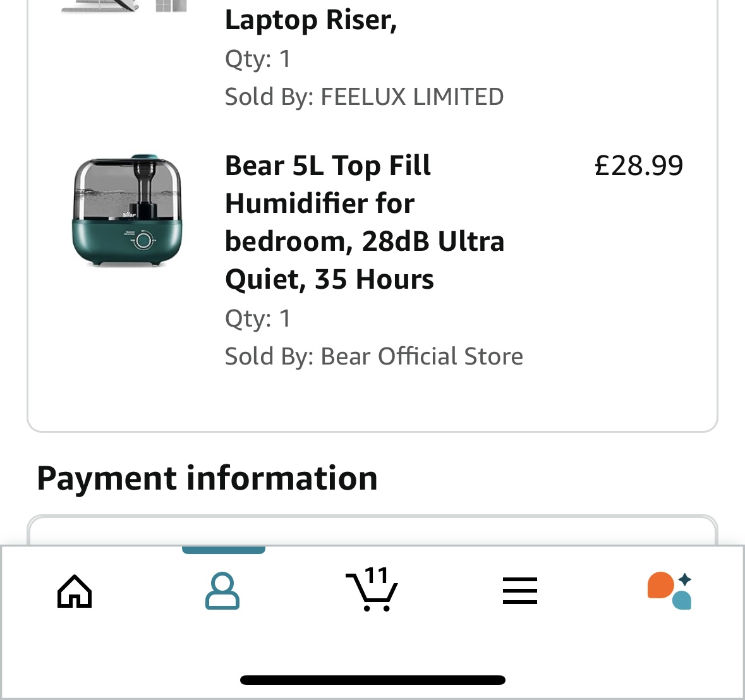
Task: Tap the Payment information heading
Action: click(207, 478)
